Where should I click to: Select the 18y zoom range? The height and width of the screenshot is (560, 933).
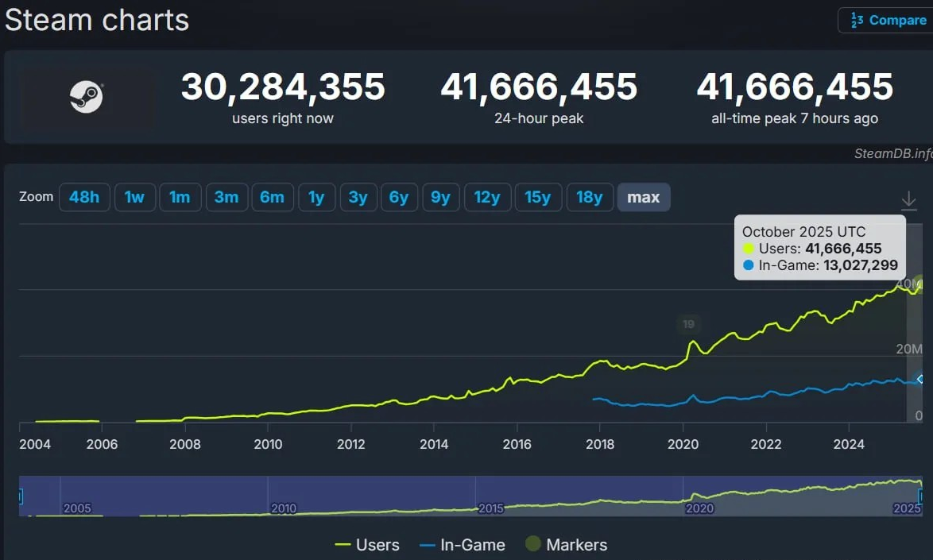click(589, 197)
